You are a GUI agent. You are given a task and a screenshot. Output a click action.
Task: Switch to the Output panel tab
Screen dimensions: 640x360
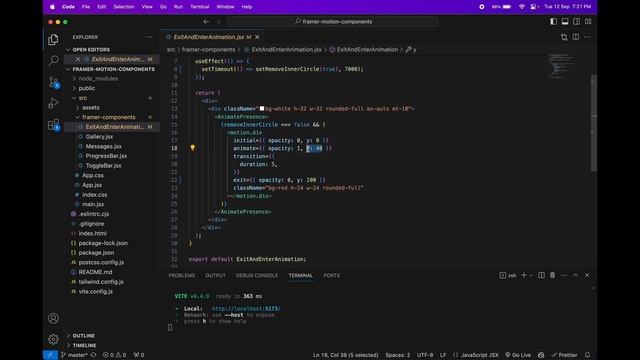(x=216, y=276)
